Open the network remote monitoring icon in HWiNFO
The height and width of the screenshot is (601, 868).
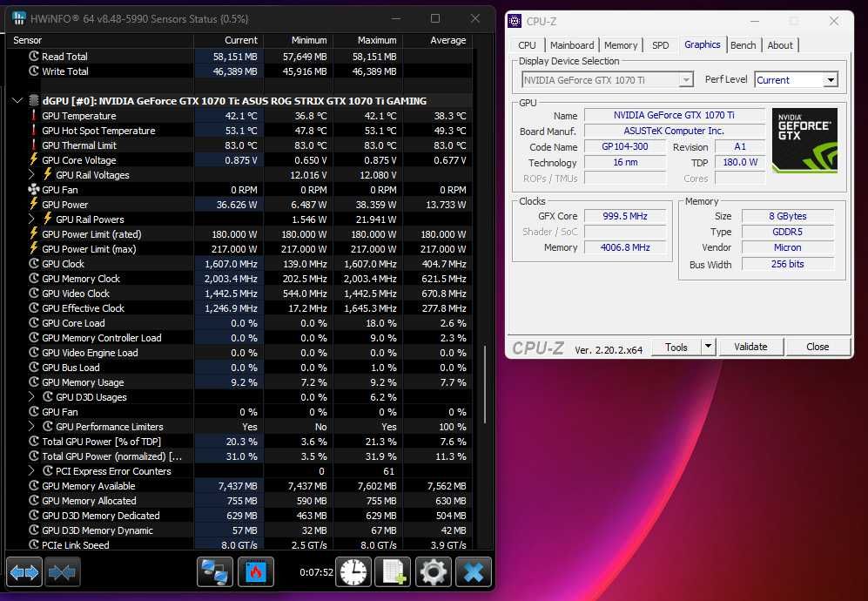pyautogui.click(x=215, y=572)
